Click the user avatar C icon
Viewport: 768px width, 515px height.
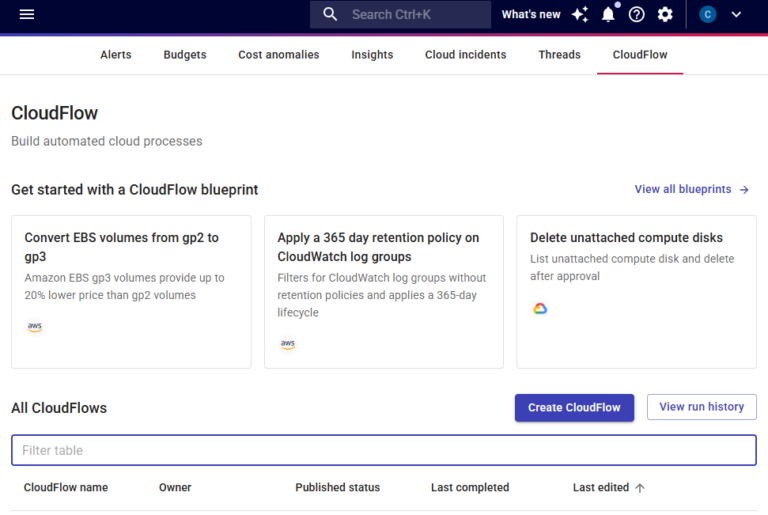708,14
